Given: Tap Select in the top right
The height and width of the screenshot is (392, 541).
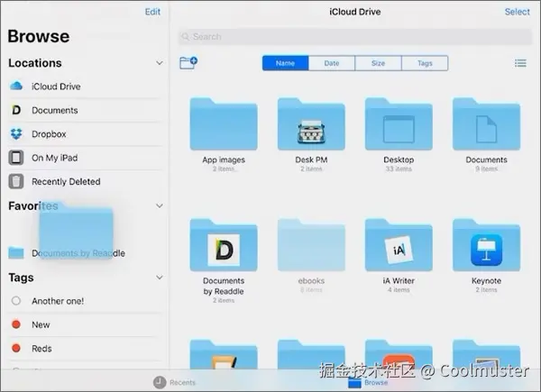Looking at the screenshot, I should [x=517, y=12].
